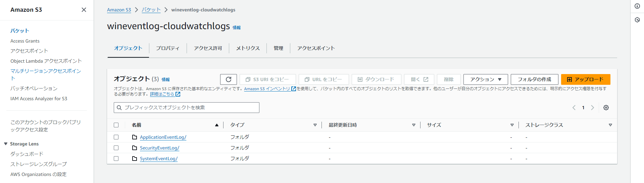Focus the prefix search input field

pos(187,108)
